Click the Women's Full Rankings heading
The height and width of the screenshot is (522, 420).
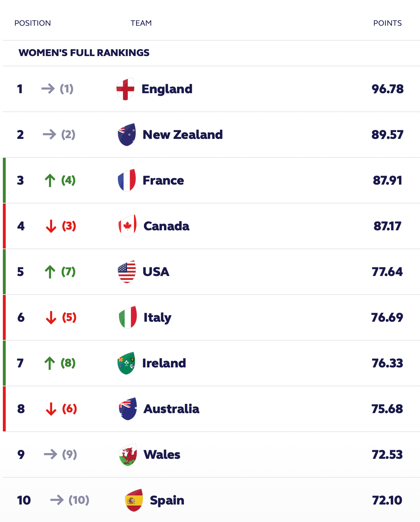tap(84, 53)
